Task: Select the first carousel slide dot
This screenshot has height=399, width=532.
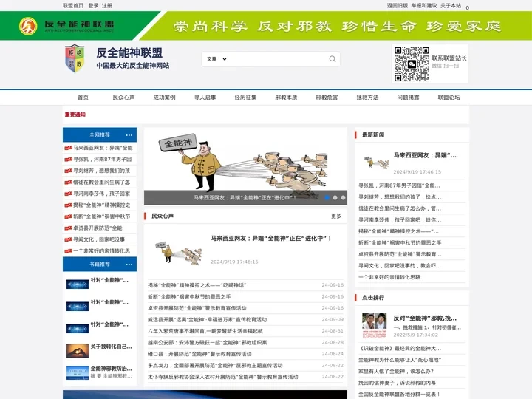Action: tap(327, 197)
